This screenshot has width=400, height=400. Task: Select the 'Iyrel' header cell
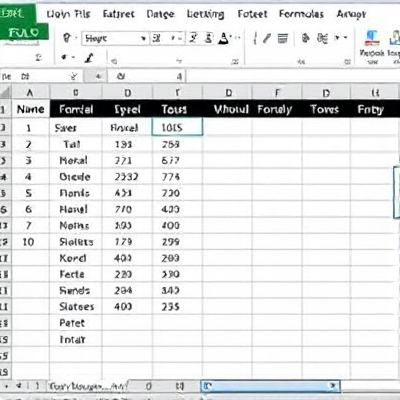tap(127, 109)
